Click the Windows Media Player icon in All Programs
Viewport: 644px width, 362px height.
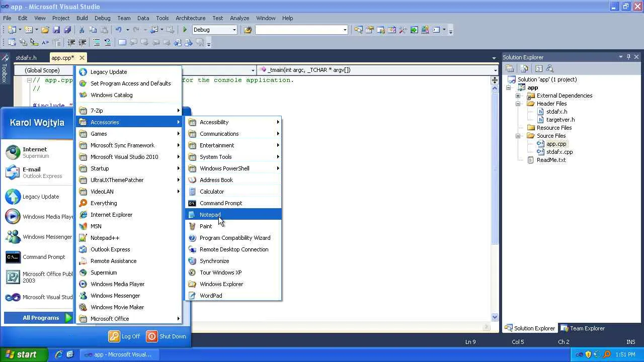[x=83, y=284]
